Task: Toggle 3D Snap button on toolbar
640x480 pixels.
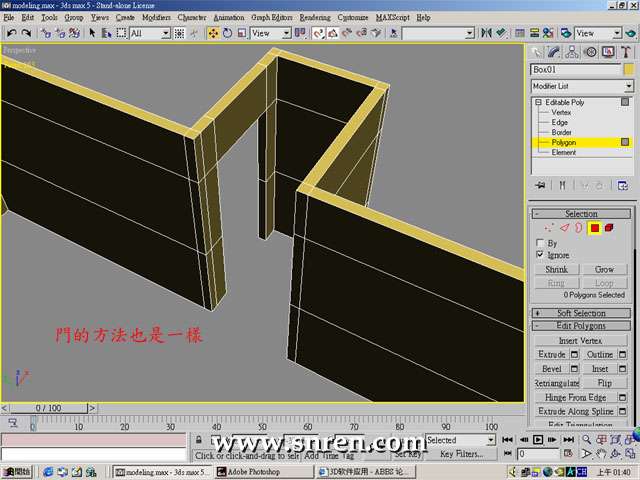Action: (x=318, y=33)
